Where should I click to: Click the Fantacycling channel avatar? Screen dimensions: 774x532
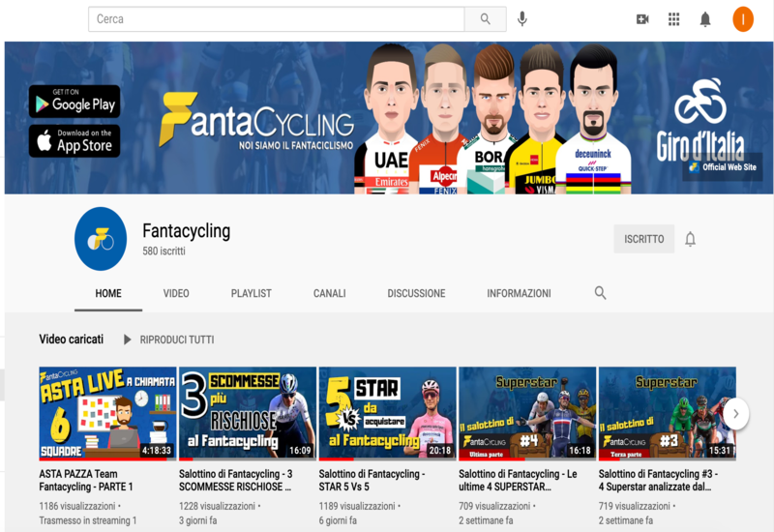click(101, 239)
